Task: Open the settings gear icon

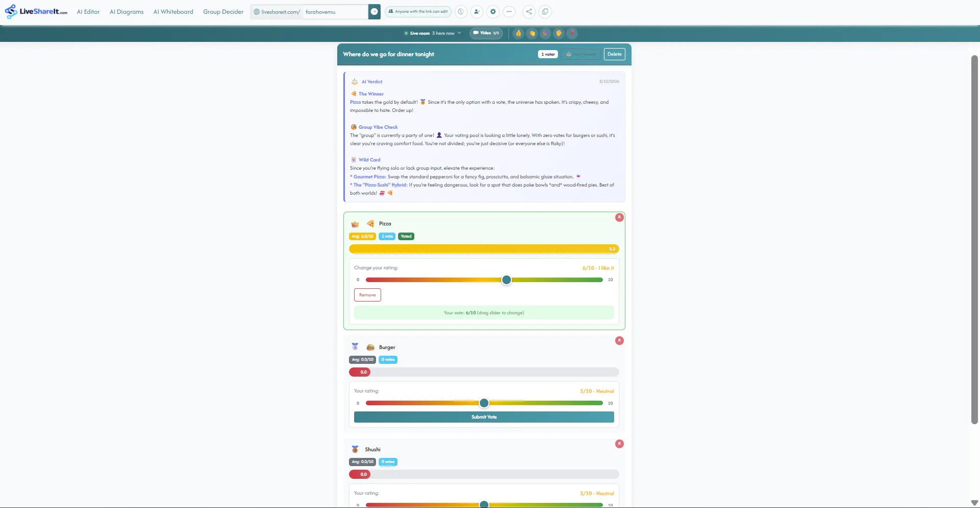Action: click(493, 12)
